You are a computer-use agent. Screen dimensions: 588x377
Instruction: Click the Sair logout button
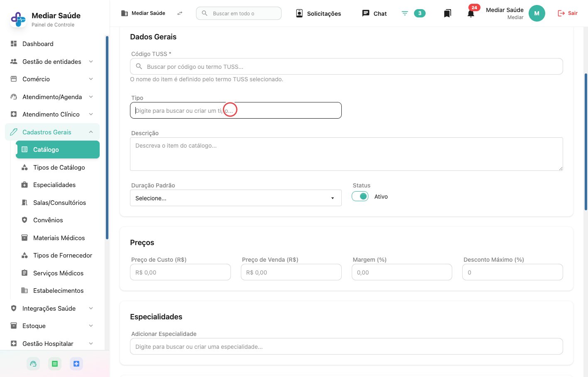coord(567,13)
